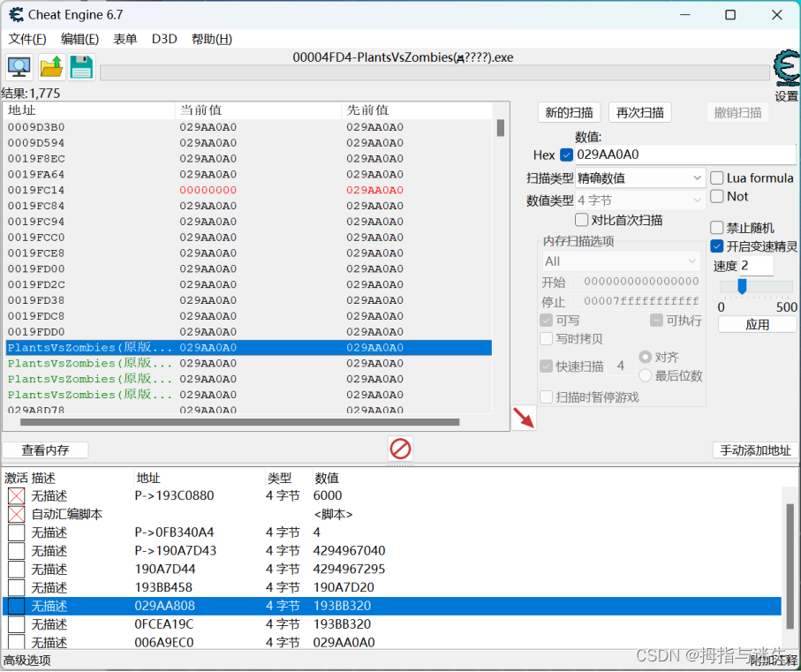801x672 pixels.
Task: Select result row with address 0009D3B0
Action: point(249,127)
